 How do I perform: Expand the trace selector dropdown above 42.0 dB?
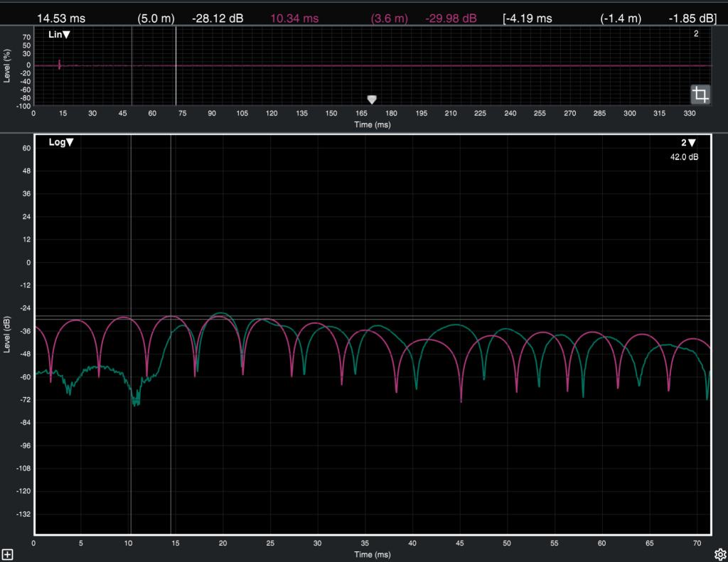click(687, 143)
